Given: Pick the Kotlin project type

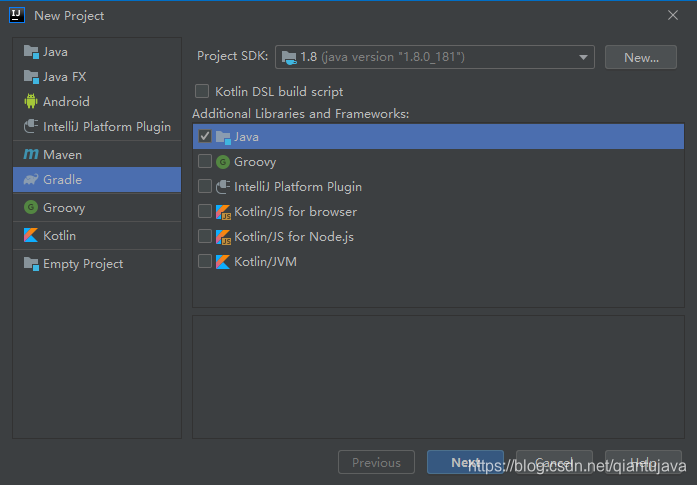Looking at the screenshot, I should [97, 236].
